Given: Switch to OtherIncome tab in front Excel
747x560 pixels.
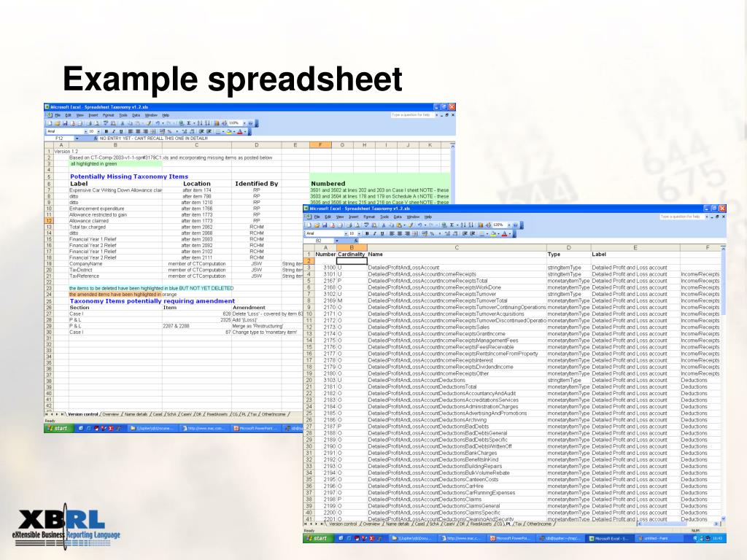Looking at the screenshot, I should point(539,524).
